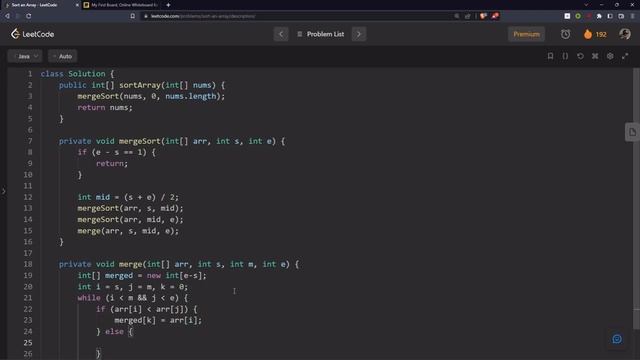Click the editor bookmark icon
Image resolution: width=640 pixels, height=360 pixels.
click(x=550, y=56)
